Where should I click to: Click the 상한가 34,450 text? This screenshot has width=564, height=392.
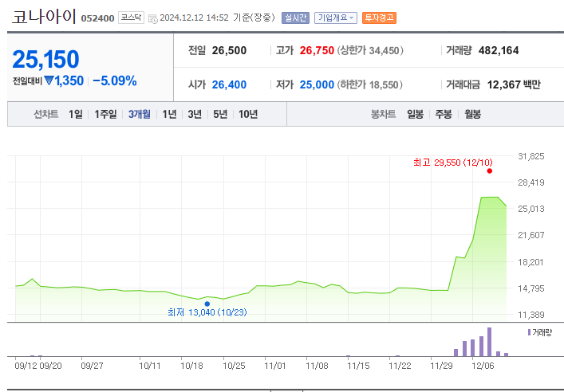tap(370, 51)
